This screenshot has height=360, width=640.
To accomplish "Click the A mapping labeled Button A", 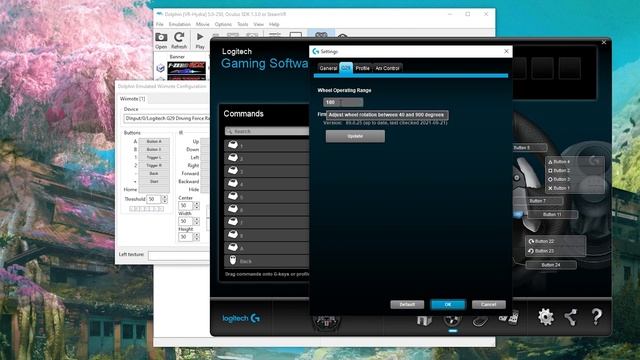I will click(x=154, y=141).
